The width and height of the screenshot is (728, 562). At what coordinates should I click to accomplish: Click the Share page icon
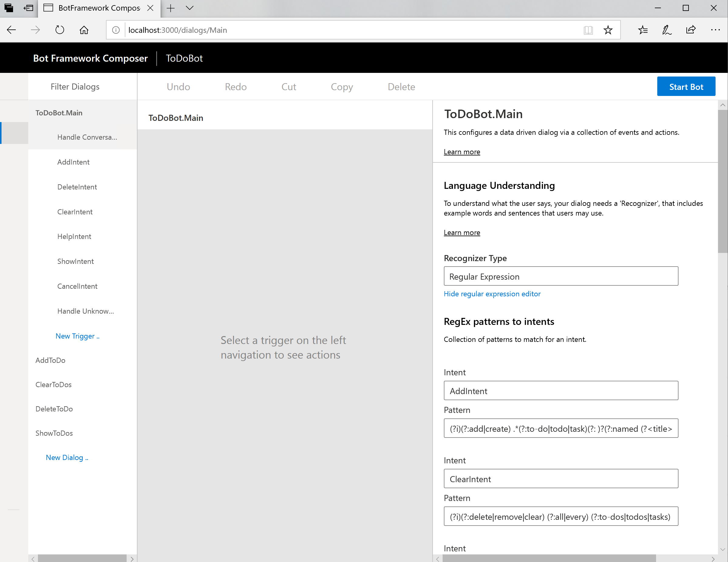pyautogui.click(x=691, y=30)
